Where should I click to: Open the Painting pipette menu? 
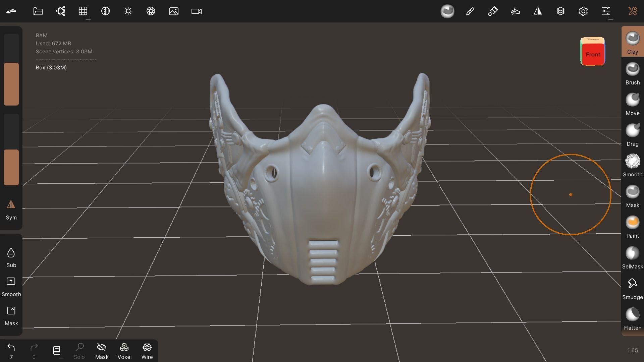click(x=493, y=11)
